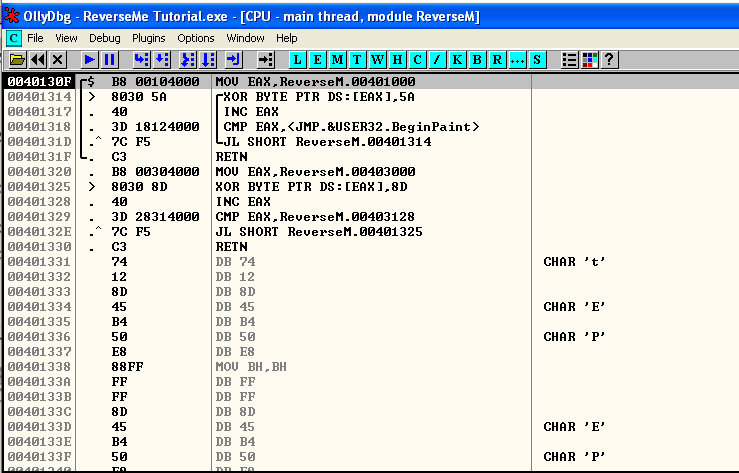739x473 pixels.
Task: Click the Step over toolbar icon
Action: [x=162, y=60]
